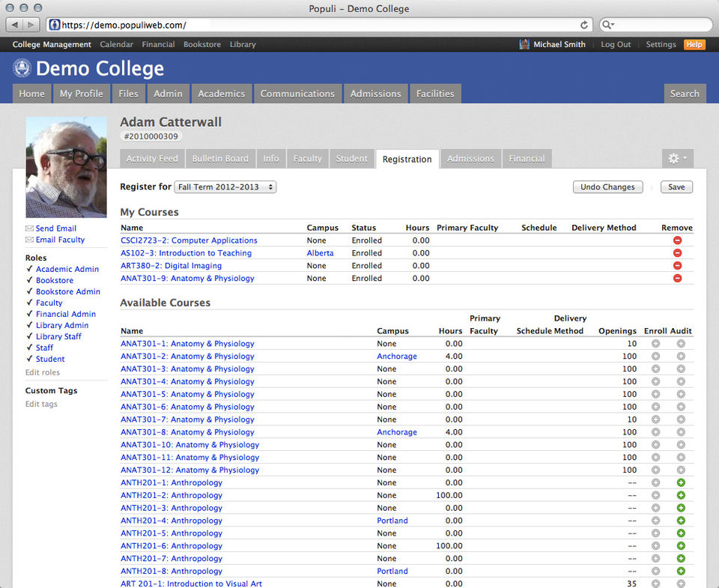Remove ANAT301-9 Anatomy & Physiology course
Image resolution: width=719 pixels, height=588 pixels.
677,278
